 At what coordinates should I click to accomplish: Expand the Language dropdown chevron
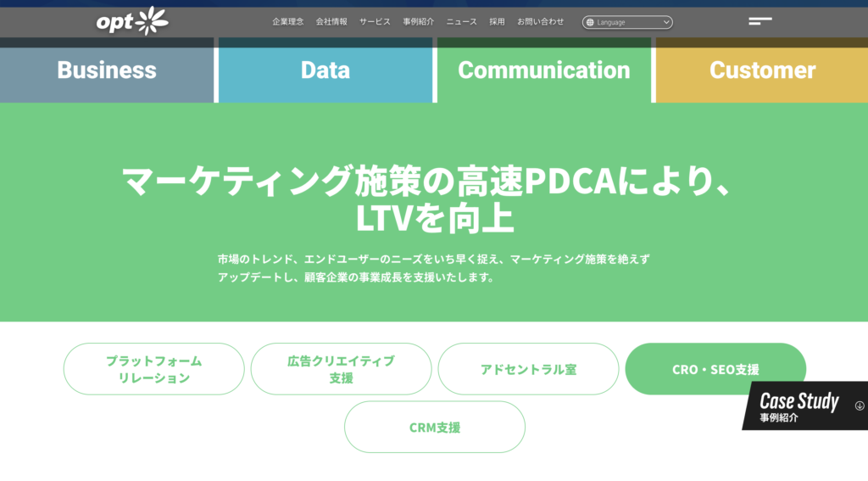pyautogui.click(x=665, y=22)
